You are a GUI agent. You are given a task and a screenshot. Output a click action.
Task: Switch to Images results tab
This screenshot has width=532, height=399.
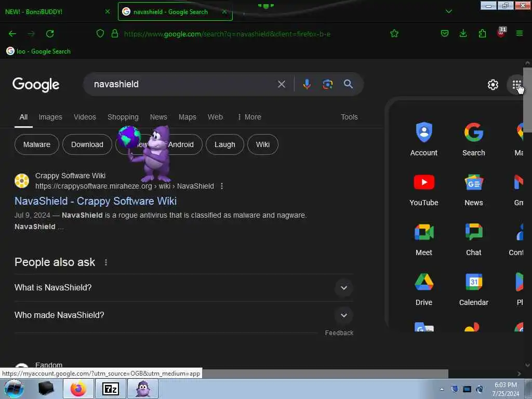[50, 117]
